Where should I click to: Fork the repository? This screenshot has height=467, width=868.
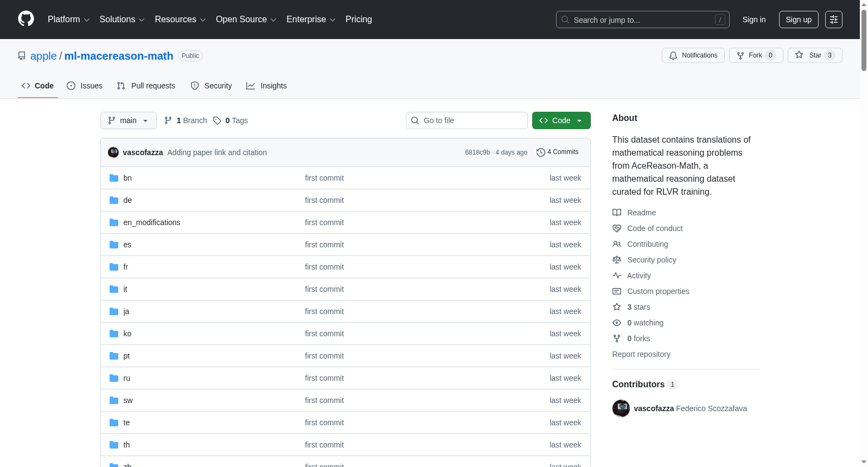(x=756, y=55)
